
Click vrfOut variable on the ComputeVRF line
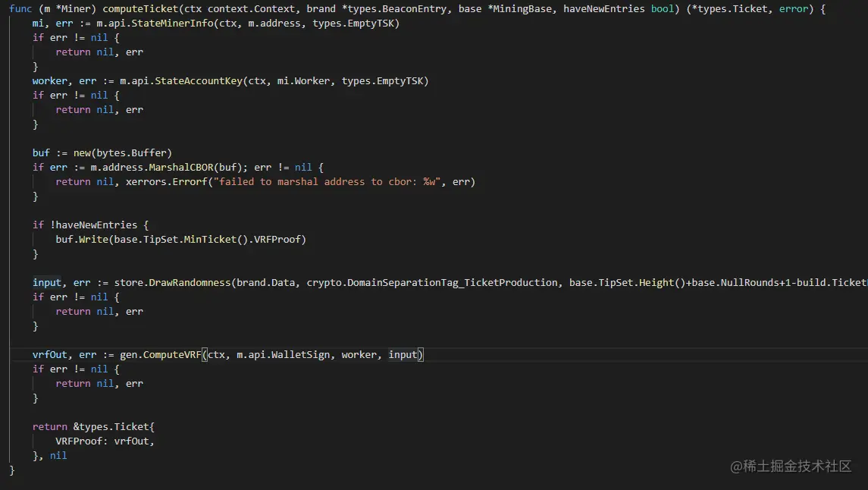coord(49,354)
